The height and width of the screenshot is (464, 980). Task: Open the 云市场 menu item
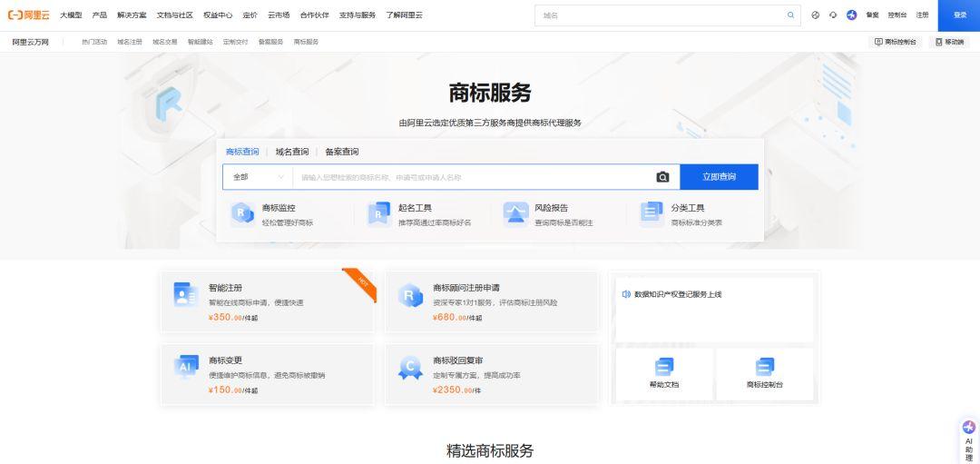coord(279,15)
